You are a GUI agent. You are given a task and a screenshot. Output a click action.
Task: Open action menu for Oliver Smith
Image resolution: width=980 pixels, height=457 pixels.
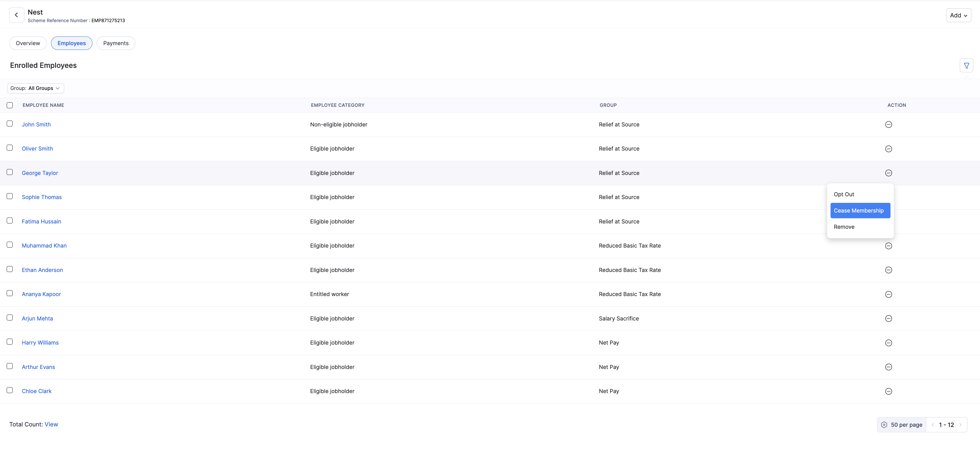click(888, 149)
